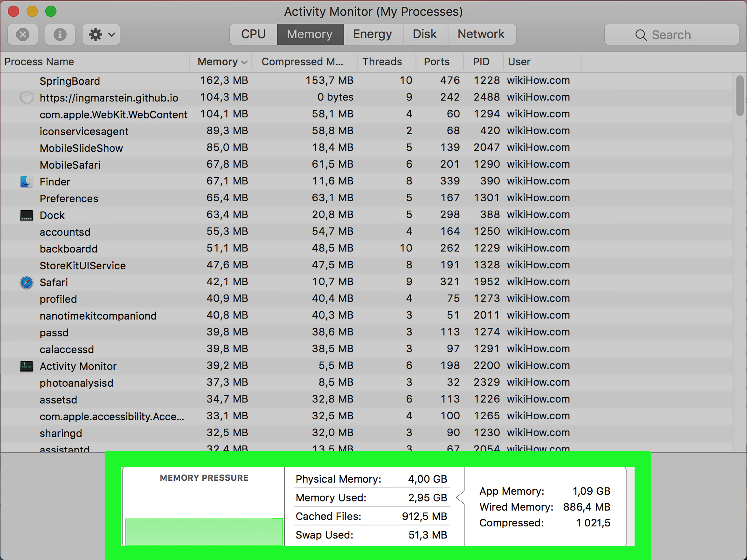Select the nanotimekitcompaniond process
Image resolution: width=747 pixels, height=560 pixels.
tap(366, 316)
